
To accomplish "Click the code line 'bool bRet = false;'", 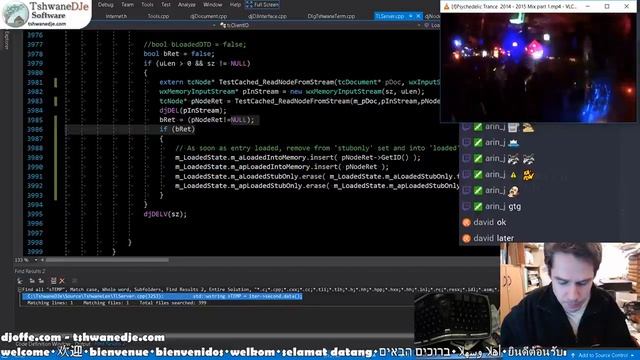I will 179,54.
